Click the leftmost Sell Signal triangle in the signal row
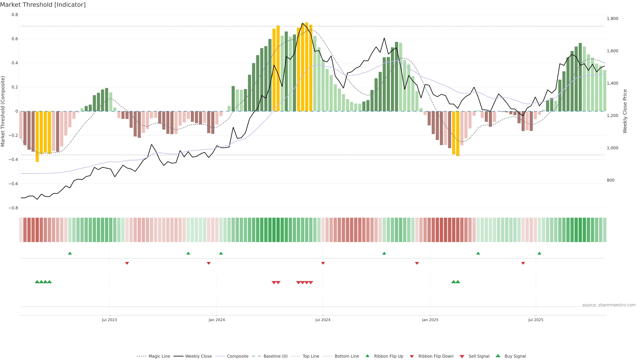The height and width of the screenshot is (362, 644). click(x=274, y=283)
